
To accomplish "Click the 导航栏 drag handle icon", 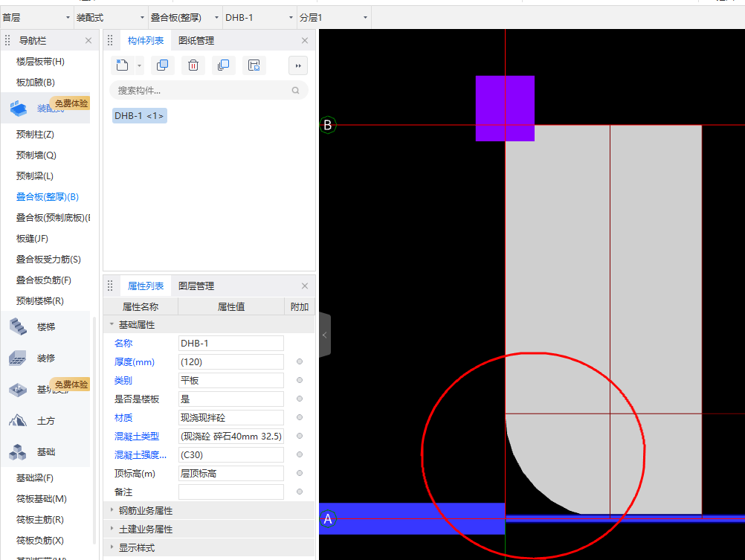I will [x=7, y=40].
